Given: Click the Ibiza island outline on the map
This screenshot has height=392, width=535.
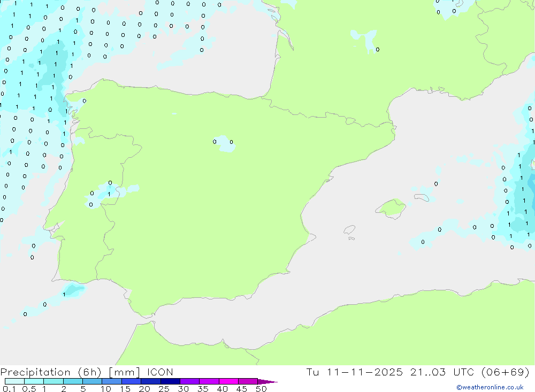Looking at the screenshot, I should pos(349,230).
